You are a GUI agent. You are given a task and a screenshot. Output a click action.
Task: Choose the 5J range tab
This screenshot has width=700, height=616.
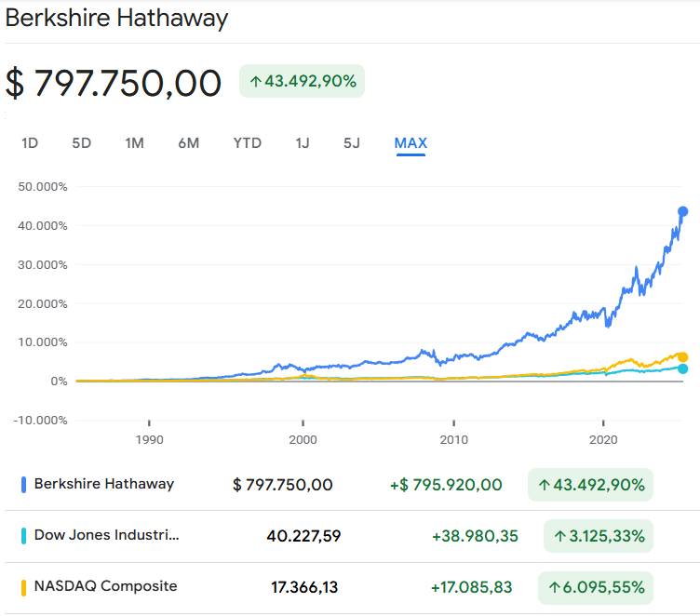pos(352,143)
